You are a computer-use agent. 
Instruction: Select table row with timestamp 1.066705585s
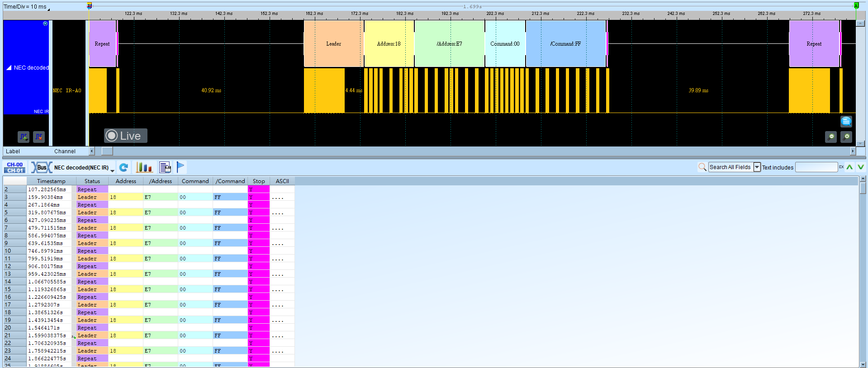click(x=149, y=282)
